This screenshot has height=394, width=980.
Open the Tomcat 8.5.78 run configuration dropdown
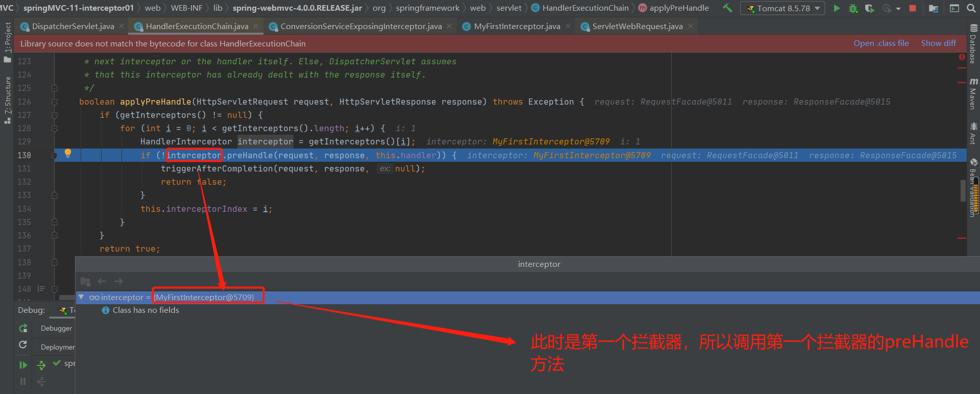tap(782, 8)
